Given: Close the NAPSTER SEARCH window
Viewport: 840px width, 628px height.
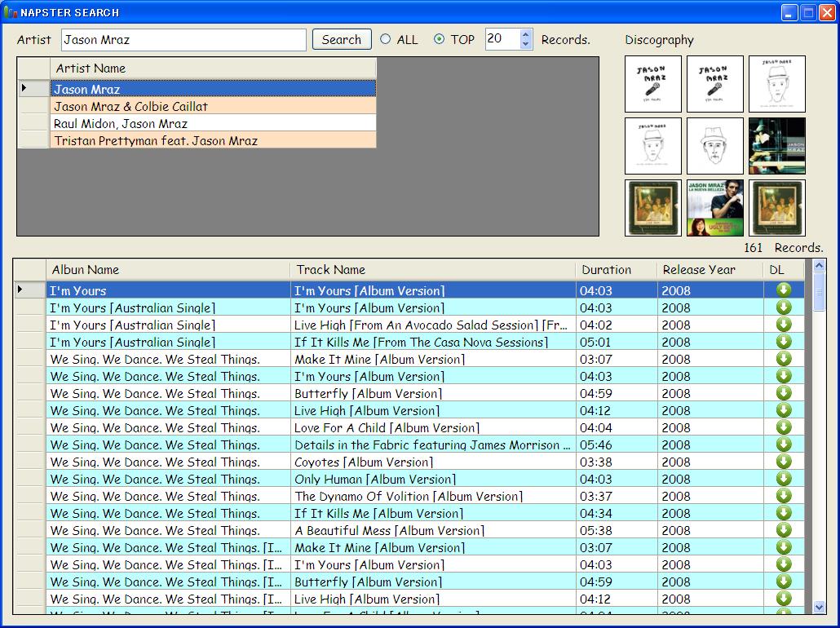Looking at the screenshot, I should [x=827, y=12].
